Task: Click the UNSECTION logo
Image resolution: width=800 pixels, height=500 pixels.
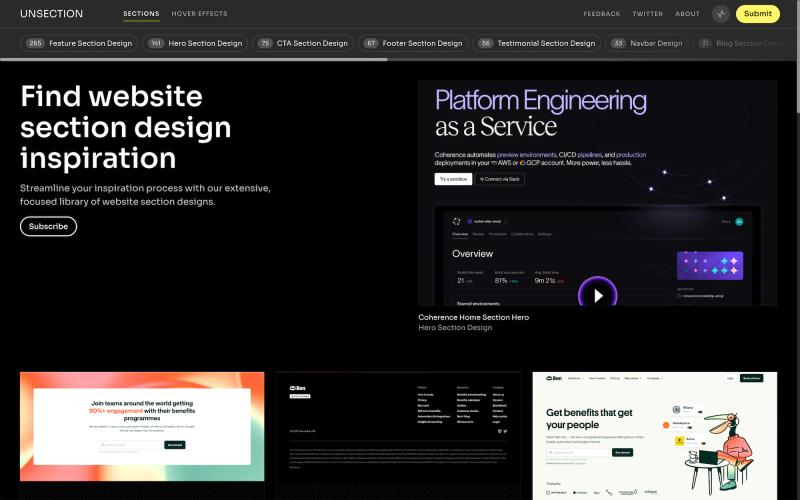Action: pyautogui.click(x=52, y=14)
